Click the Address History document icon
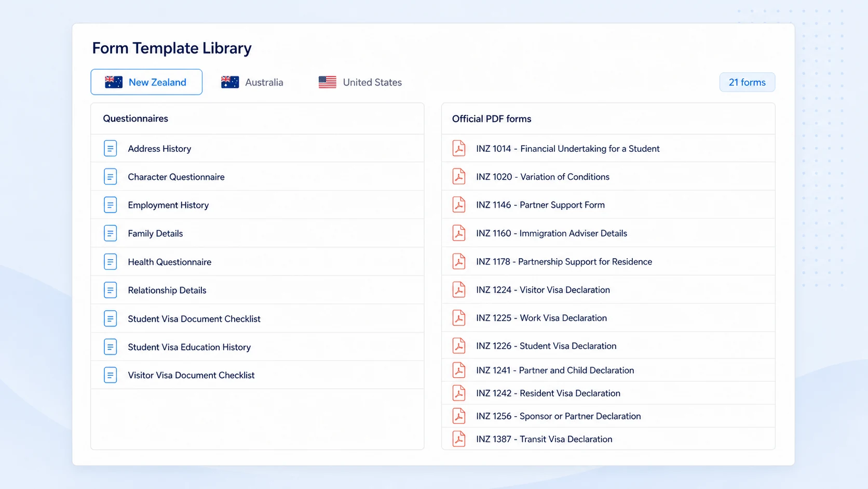Image resolution: width=868 pixels, height=489 pixels. pos(110,149)
